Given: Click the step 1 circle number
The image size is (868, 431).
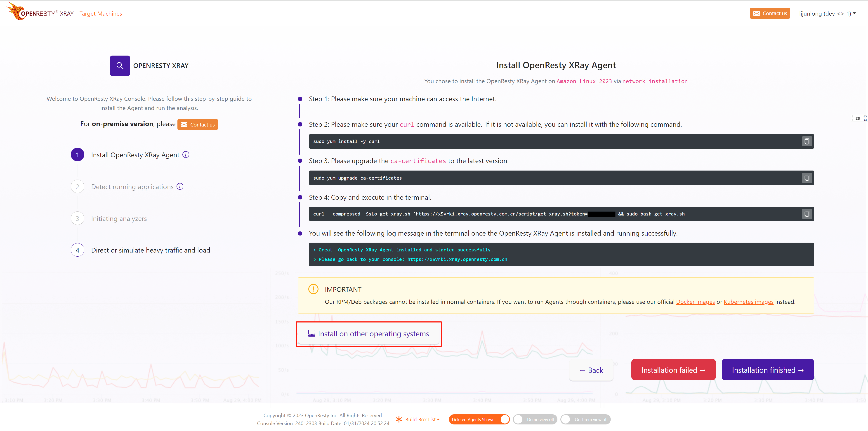Looking at the screenshot, I should pos(78,155).
